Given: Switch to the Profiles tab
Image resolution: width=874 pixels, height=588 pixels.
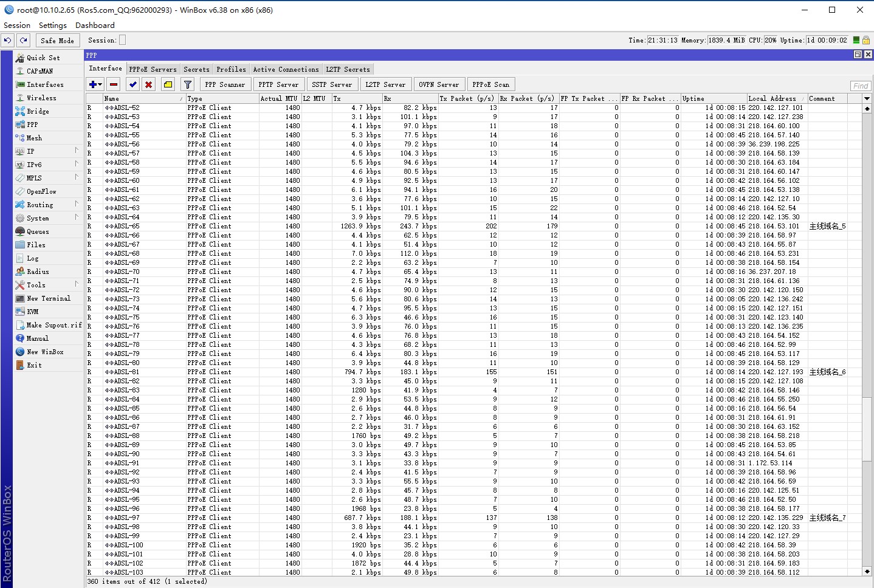Looking at the screenshot, I should pos(231,69).
